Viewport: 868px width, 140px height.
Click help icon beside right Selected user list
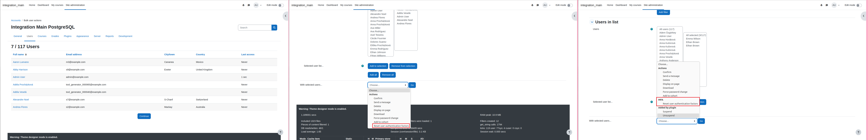pos(651,102)
